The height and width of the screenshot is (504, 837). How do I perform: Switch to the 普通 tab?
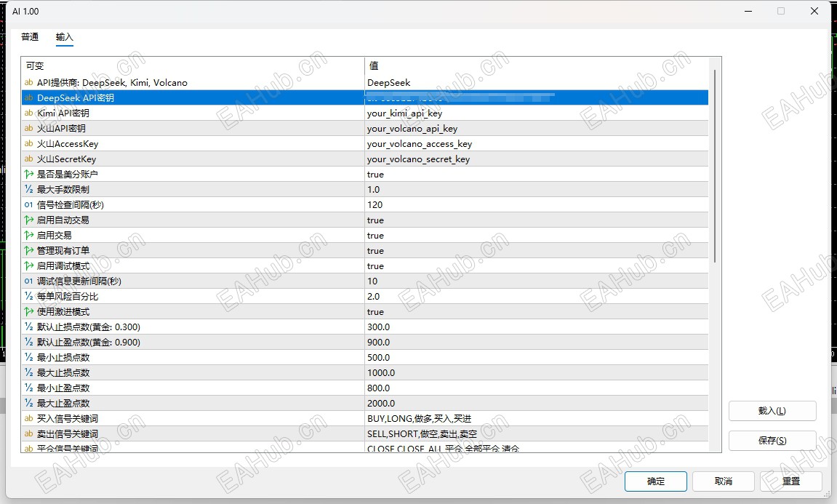(30, 37)
